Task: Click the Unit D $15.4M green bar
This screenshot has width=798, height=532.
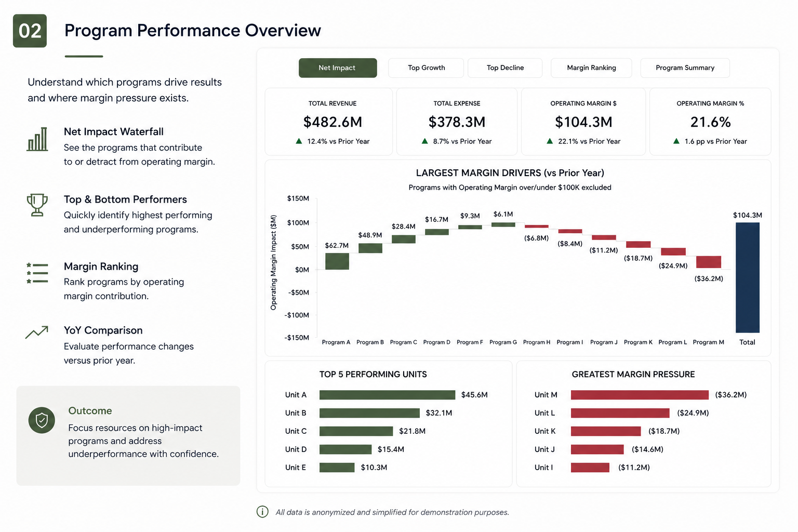Action: pos(345,449)
